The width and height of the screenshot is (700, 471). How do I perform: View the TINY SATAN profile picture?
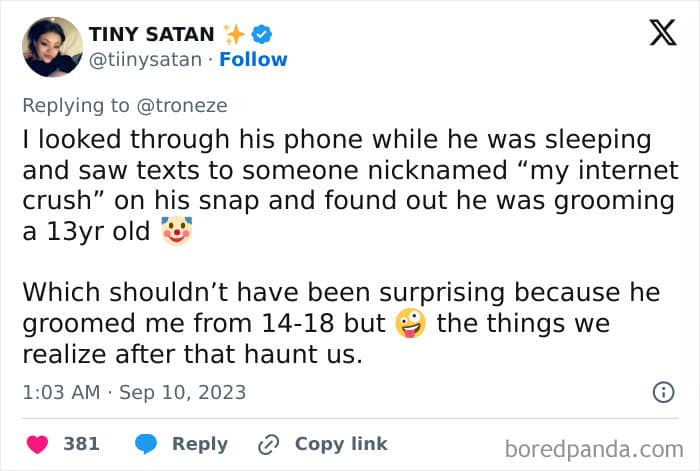[53, 47]
